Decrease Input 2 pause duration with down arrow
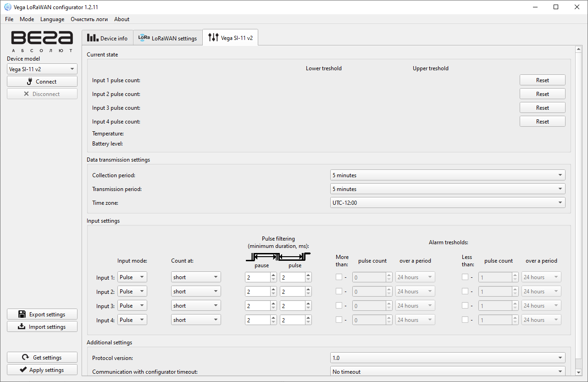 pyautogui.click(x=273, y=294)
